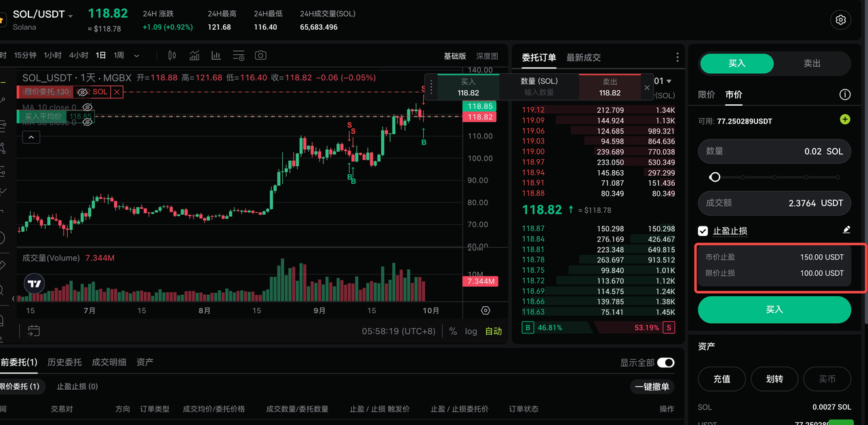Click the TradingView logo on the chart
The image size is (868, 425).
35,284
